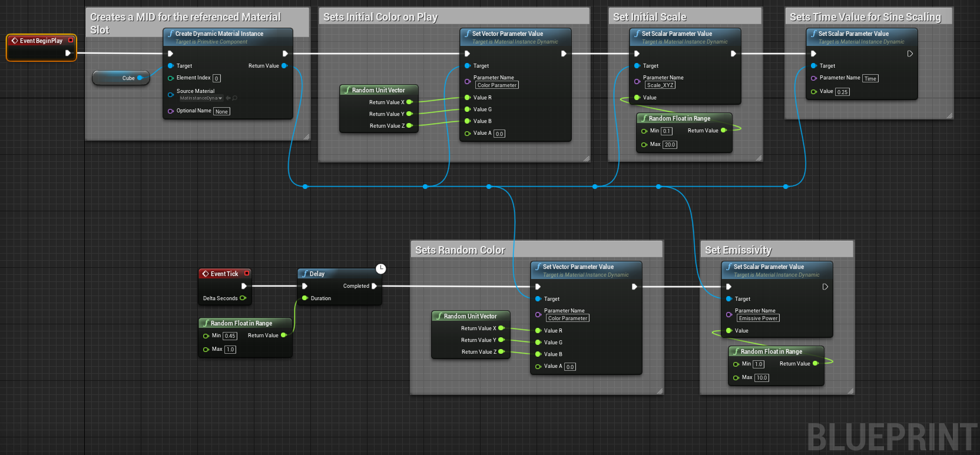Select the 'Set Emissivity' comment title

738,250
